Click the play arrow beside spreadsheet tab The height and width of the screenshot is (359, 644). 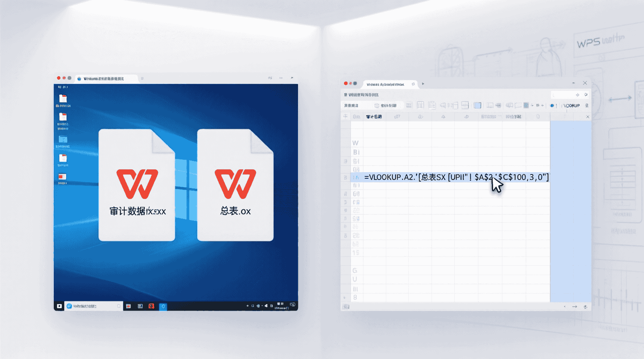coord(423,84)
